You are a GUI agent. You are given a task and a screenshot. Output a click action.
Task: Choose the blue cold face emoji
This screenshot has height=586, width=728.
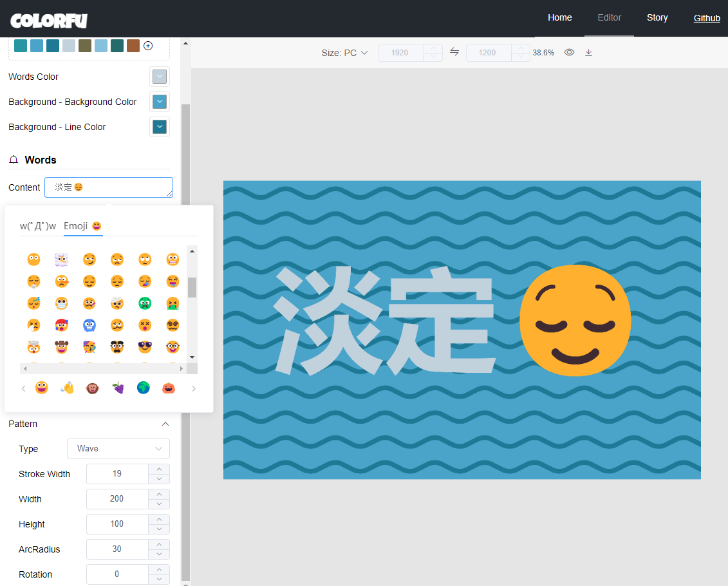coord(89,325)
